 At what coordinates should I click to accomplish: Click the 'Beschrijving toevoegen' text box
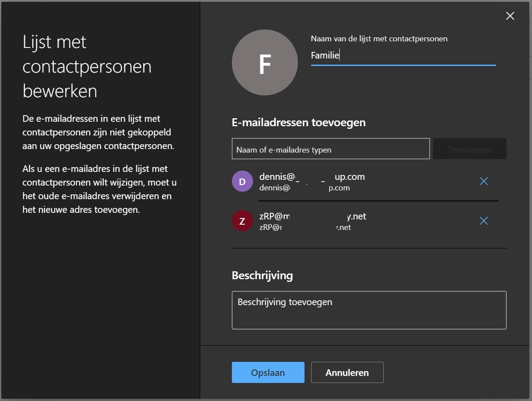click(369, 310)
